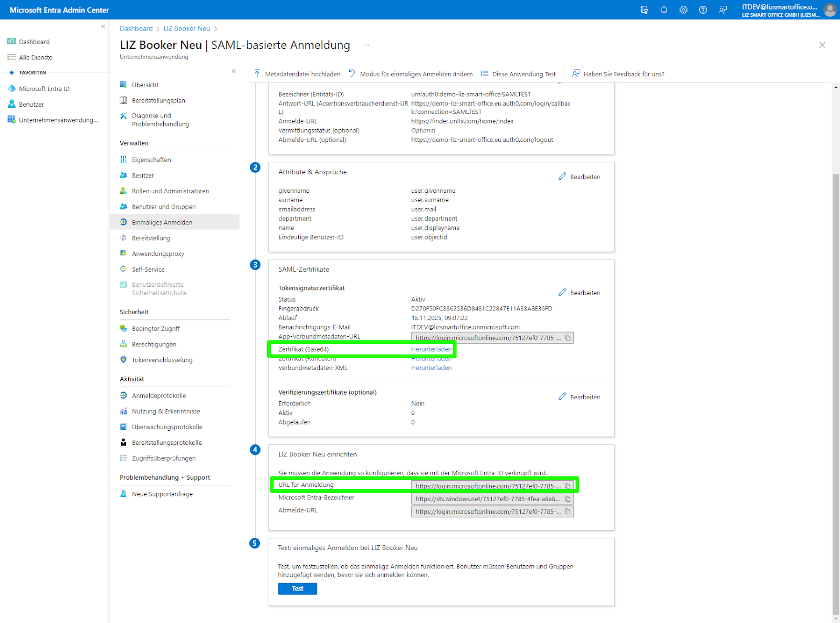Open the notifications bell icon
840x623 pixels.
coord(664,10)
